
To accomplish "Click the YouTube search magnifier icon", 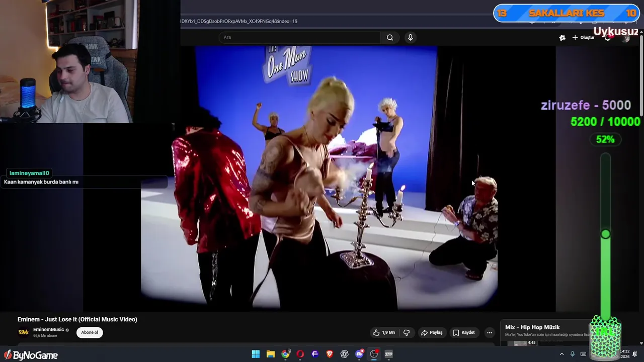I will coord(390,37).
